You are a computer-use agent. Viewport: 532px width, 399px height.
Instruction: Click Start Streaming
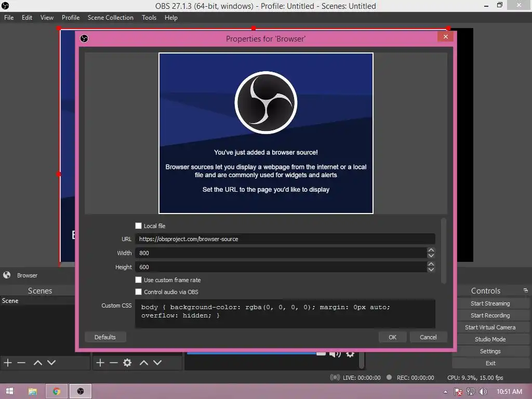(x=490, y=303)
